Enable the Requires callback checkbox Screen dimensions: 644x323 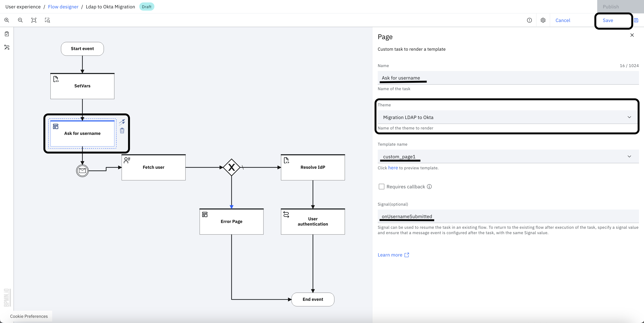click(381, 187)
